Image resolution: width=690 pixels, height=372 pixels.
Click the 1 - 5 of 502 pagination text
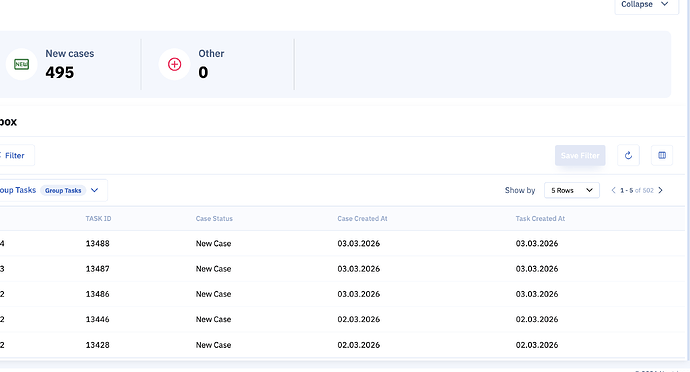(x=637, y=190)
